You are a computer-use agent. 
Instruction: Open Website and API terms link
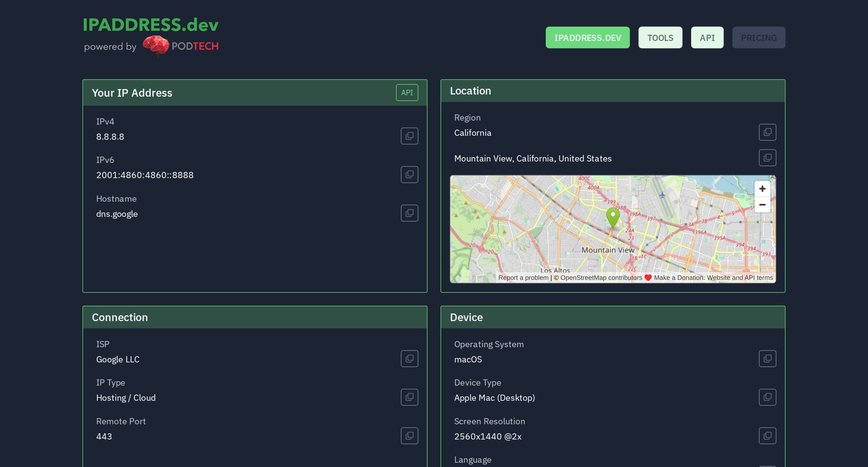(740, 278)
